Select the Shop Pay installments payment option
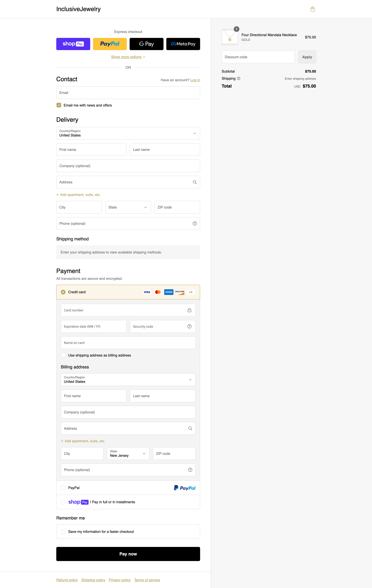The width and height of the screenshot is (372, 588). click(x=63, y=502)
